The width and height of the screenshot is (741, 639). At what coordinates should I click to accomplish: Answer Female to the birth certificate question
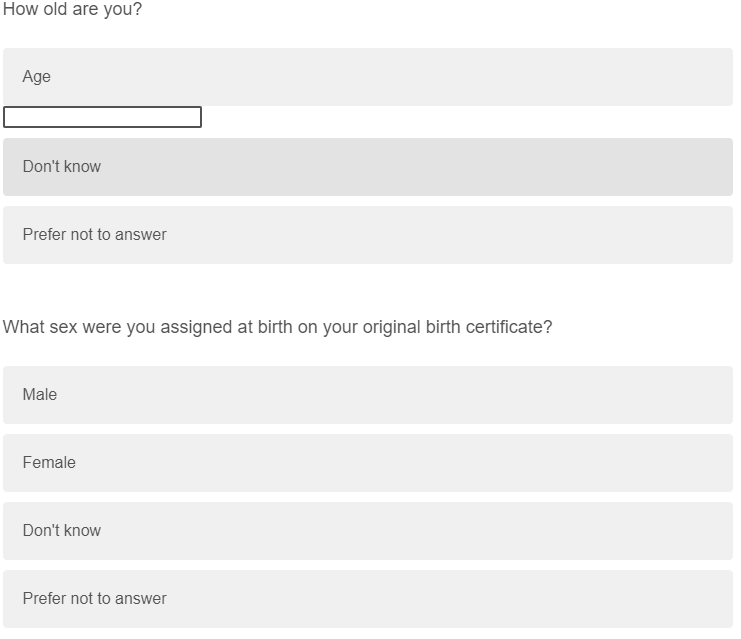coord(367,463)
